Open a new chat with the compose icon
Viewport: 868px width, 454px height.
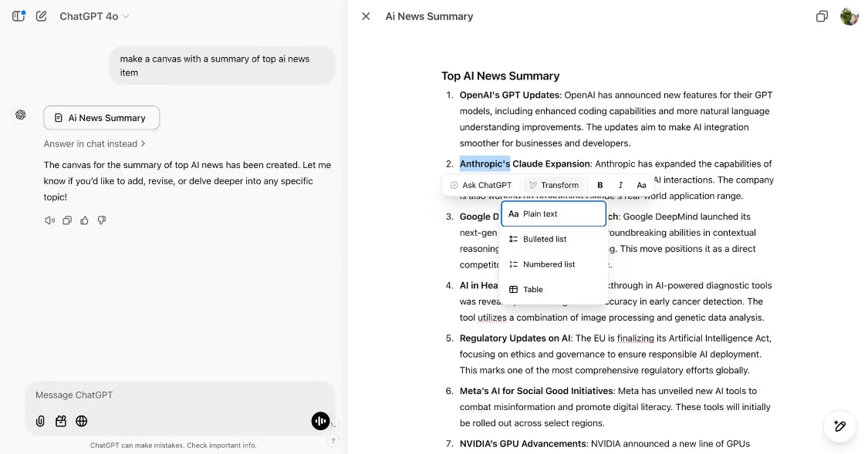click(42, 15)
